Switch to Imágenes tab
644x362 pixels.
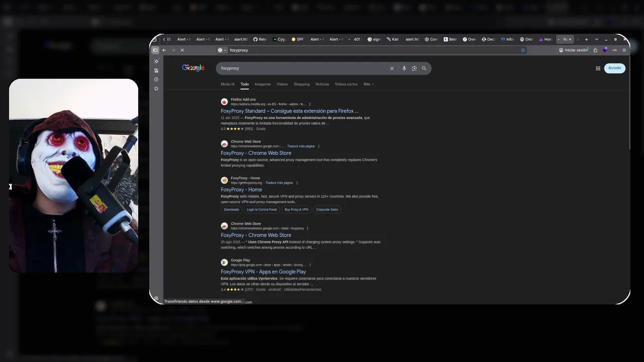coord(263,84)
